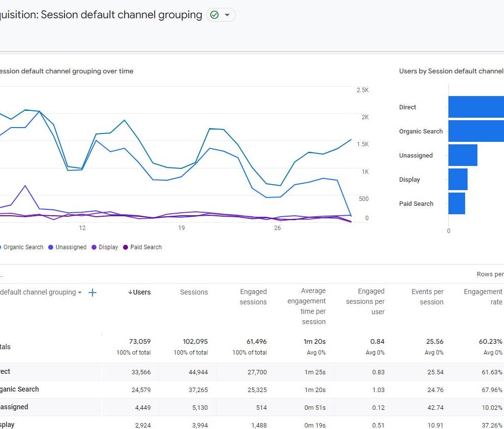Open the Rows per page selector
Image resolution: width=504 pixels, height=429 pixels.
[490, 274]
